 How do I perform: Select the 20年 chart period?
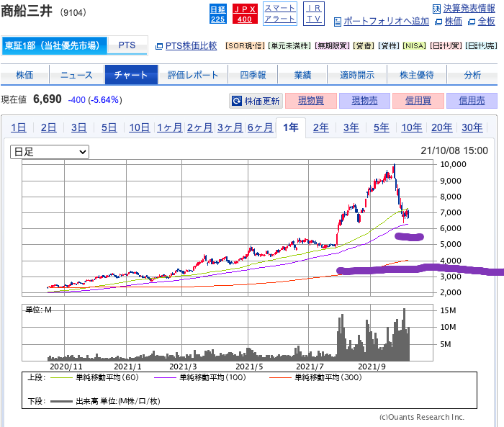pyautogui.click(x=441, y=127)
